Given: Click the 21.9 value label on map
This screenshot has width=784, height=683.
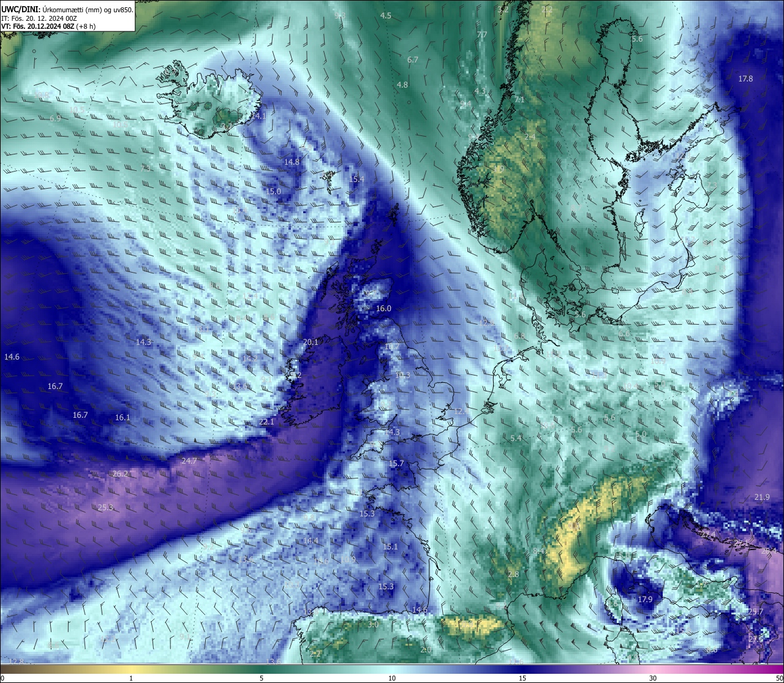Looking at the screenshot, I should [762, 497].
